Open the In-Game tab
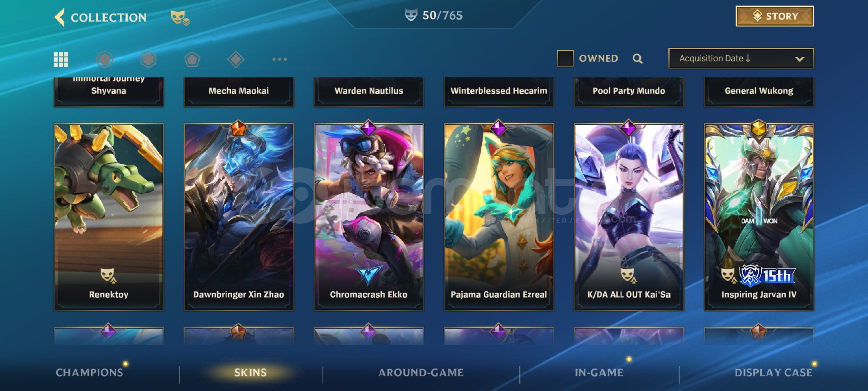The height and width of the screenshot is (391, 868). 599,373
